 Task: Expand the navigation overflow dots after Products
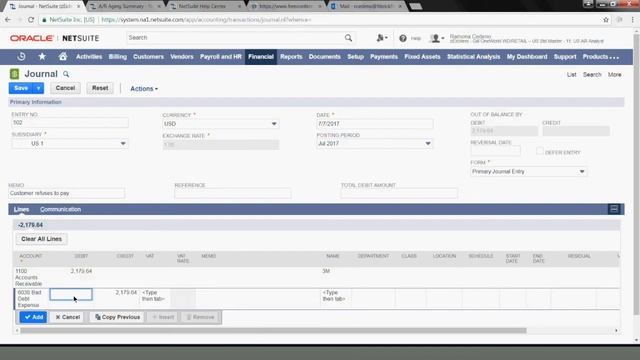coord(614,57)
